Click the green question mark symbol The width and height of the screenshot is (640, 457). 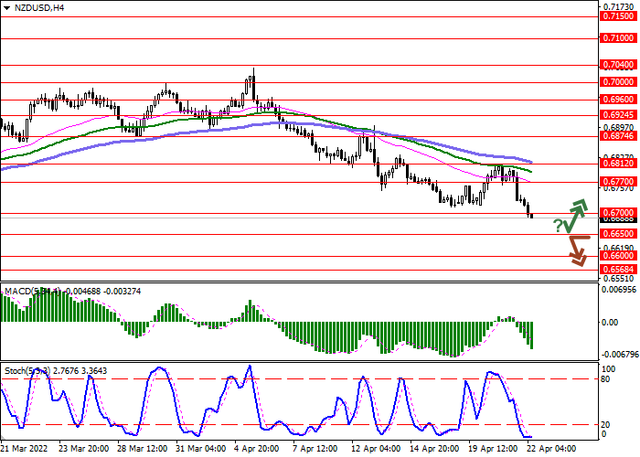(x=557, y=227)
